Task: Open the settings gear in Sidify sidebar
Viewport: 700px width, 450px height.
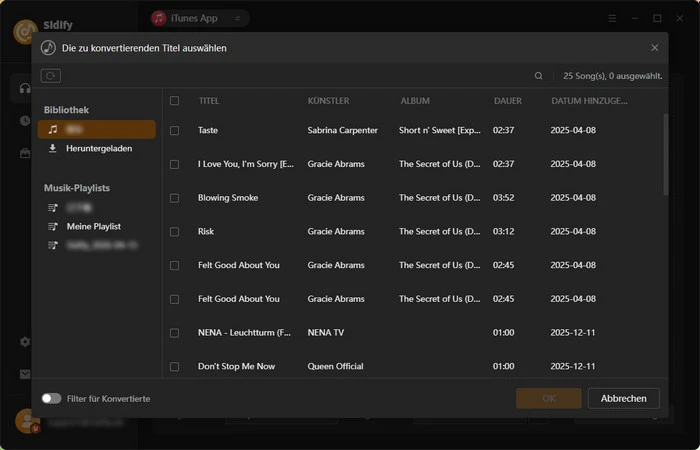Action: click(x=25, y=342)
